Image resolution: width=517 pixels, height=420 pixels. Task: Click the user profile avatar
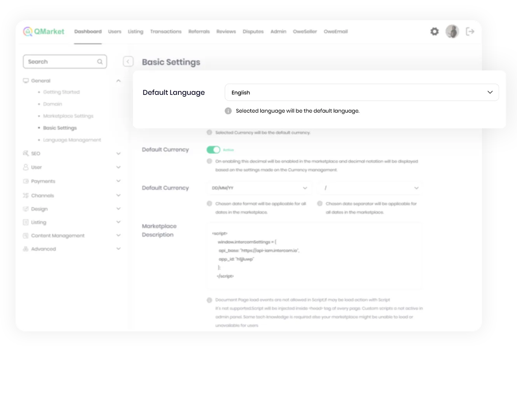point(452,31)
